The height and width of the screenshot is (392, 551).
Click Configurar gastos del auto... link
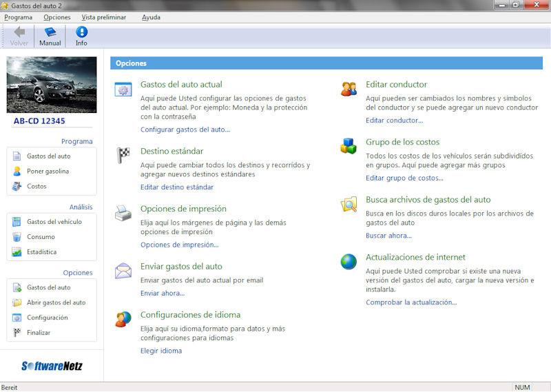pos(185,130)
